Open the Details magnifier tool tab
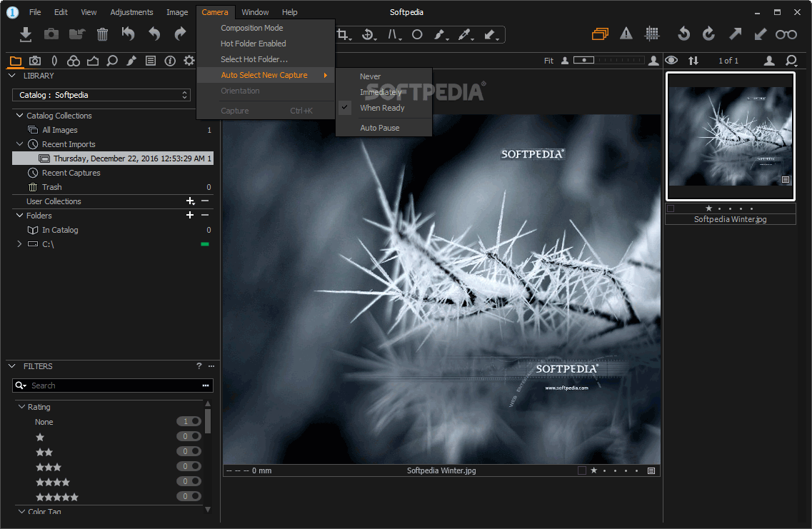 [x=112, y=61]
